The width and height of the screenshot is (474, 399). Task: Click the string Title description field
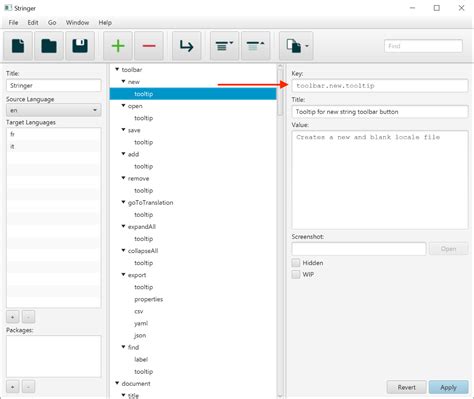pyautogui.click(x=380, y=112)
